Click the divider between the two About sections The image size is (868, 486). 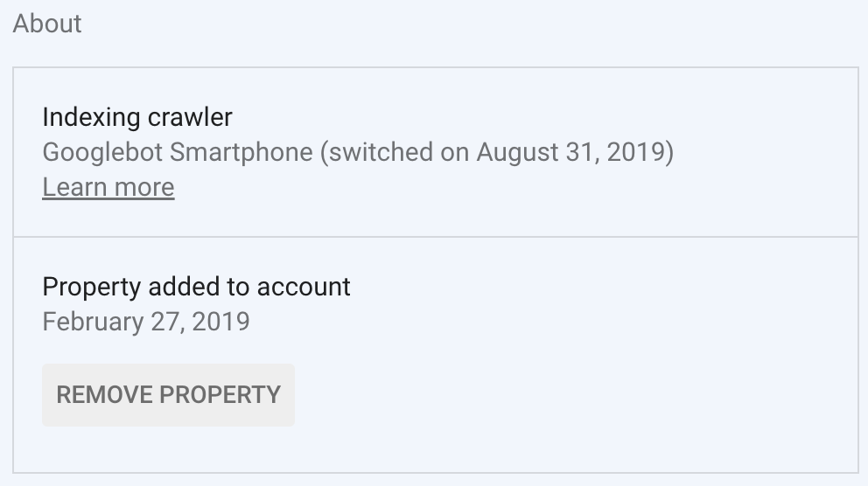pyautogui.click(x=436, y=237)
